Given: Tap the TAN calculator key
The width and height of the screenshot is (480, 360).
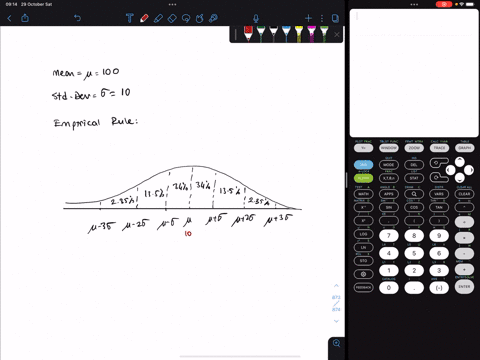Looking at the screenshot, I should 439,207.
